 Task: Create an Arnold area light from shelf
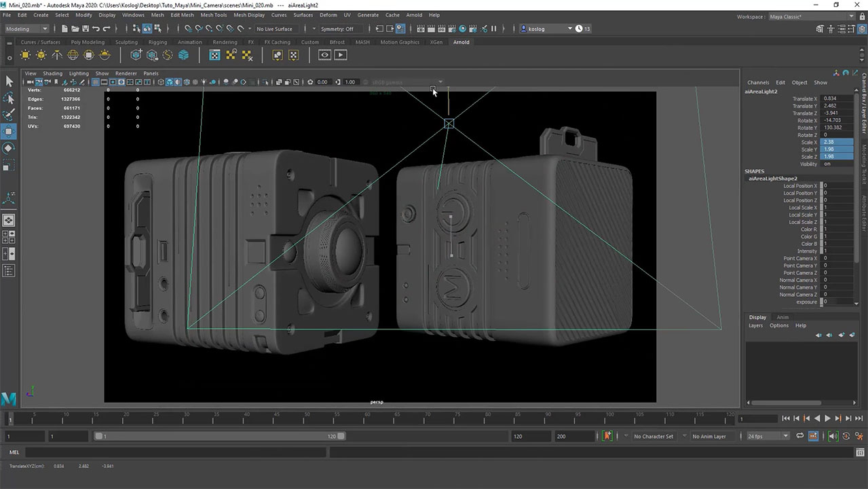click(26, 55)
